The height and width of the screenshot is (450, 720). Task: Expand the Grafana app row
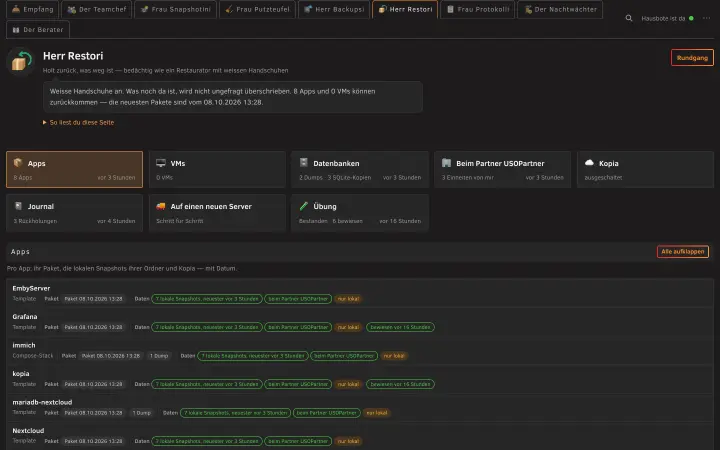(360, 322)
